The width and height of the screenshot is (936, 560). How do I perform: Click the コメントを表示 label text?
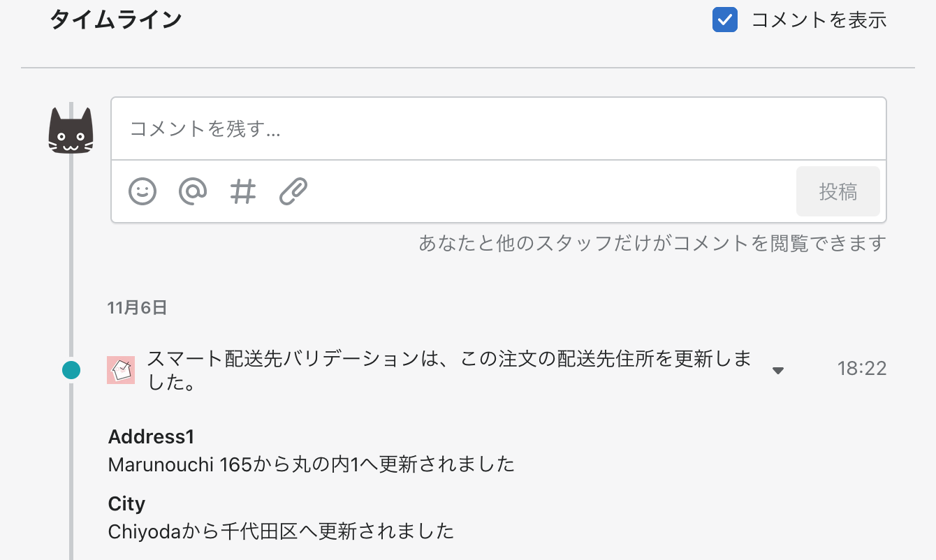click(819, 20)
